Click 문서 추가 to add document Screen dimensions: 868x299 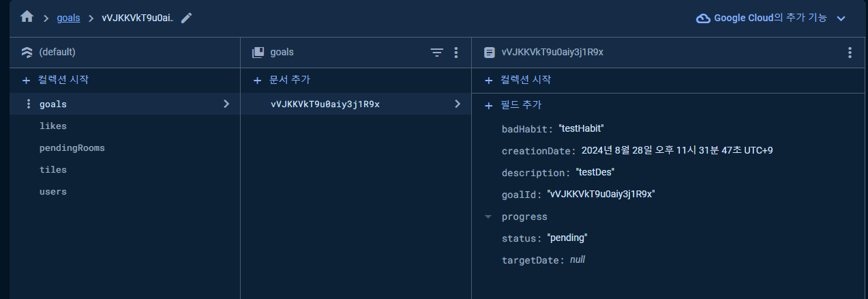tap(290, 80)
